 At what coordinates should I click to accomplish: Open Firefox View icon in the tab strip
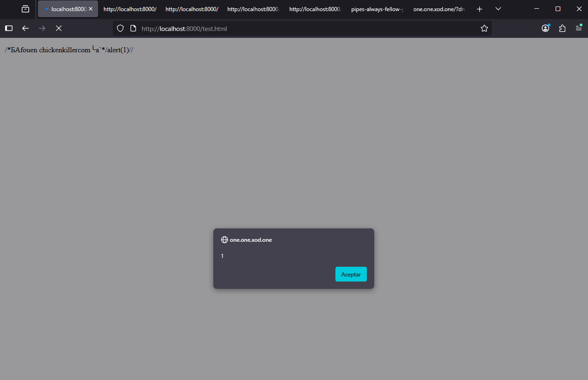[x=25, y=9]
